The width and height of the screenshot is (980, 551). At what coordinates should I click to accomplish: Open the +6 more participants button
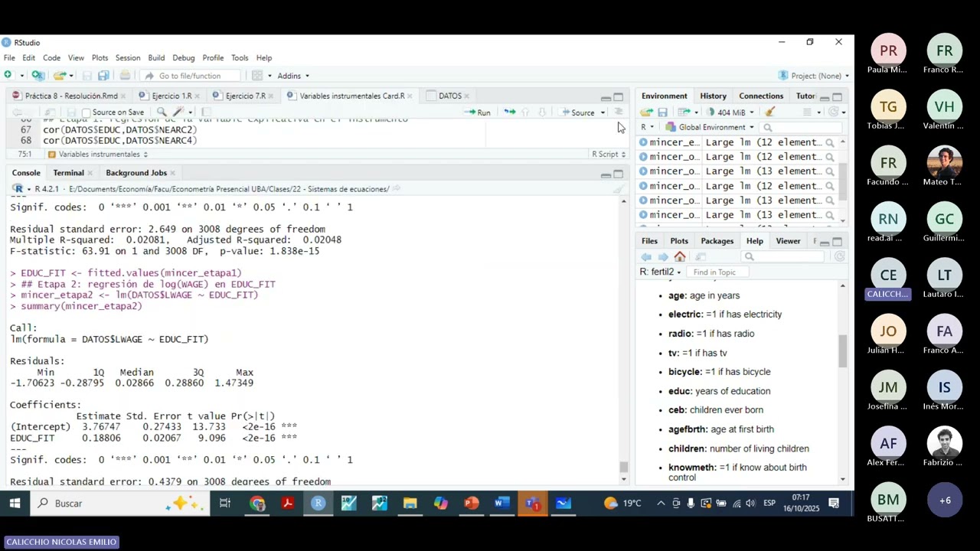pyautogui.click(x=945, y=500)
